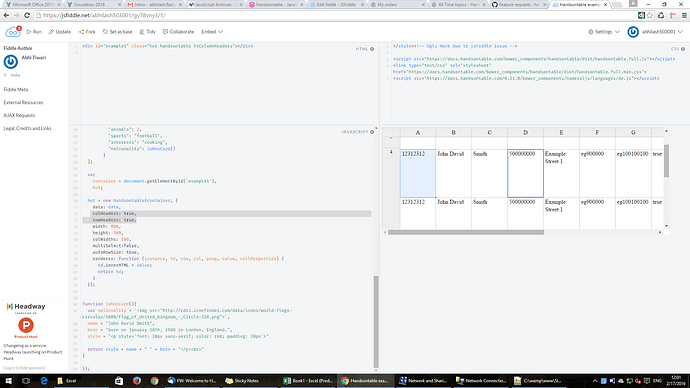Close the Handsontable example tab
Image resolution: width=690 pixels, height=388 pixels.
[606, 4]
